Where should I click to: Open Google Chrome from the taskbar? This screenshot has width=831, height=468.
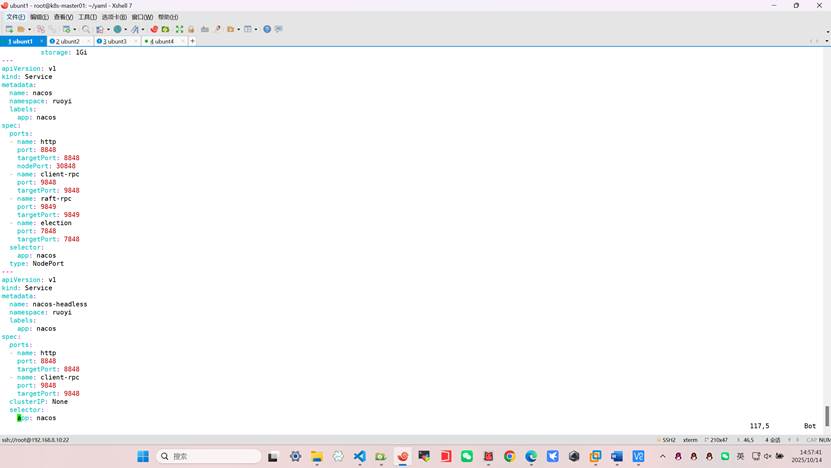click(x=510, y=456)
